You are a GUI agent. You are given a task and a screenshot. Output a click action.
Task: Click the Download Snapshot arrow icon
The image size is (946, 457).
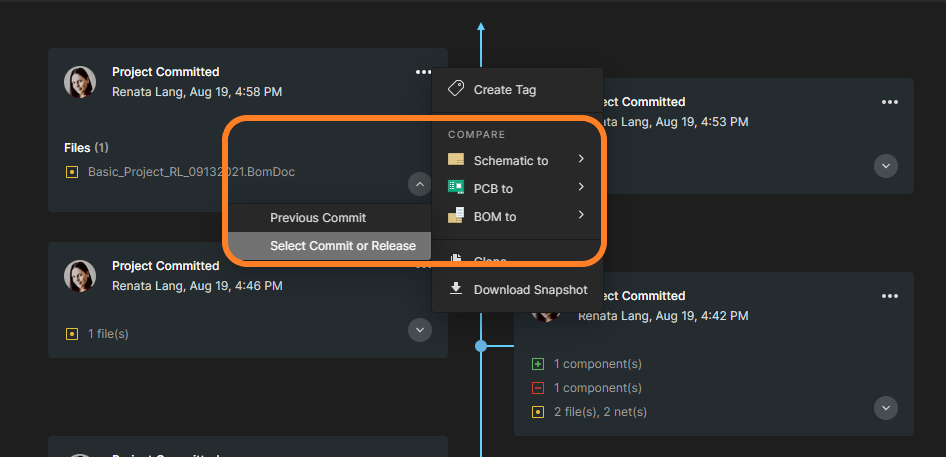pos(456,289)
